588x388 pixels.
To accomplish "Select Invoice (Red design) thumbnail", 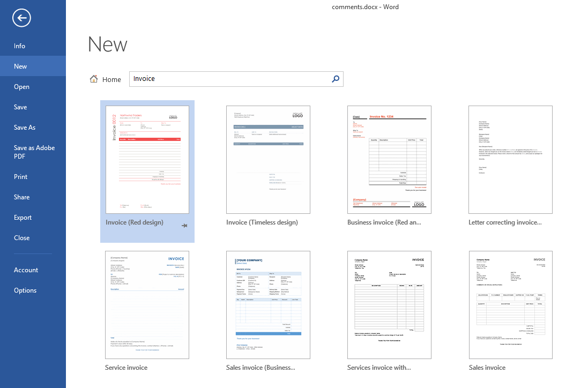I will click(147, 160).
